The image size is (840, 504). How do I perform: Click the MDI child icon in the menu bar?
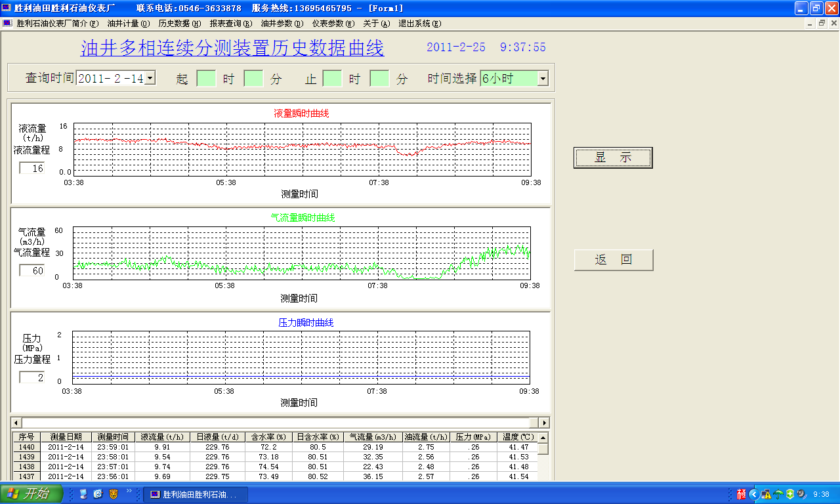point(7,23)
